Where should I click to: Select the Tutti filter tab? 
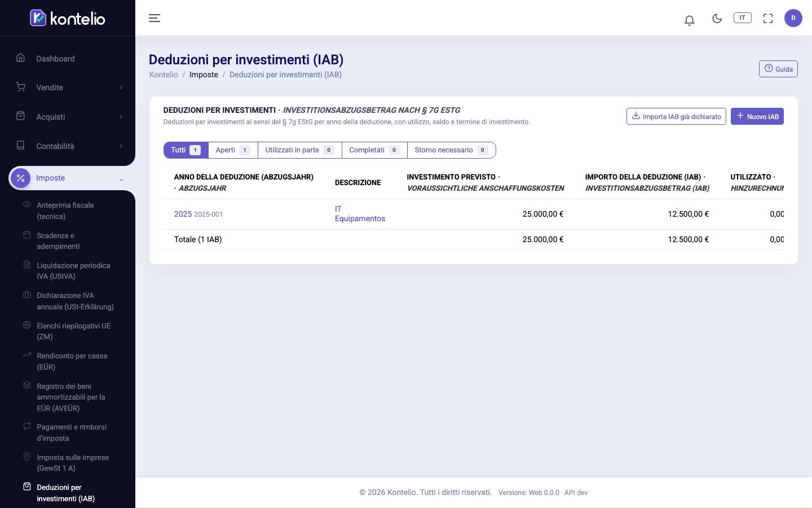click(x=186, y=150)
